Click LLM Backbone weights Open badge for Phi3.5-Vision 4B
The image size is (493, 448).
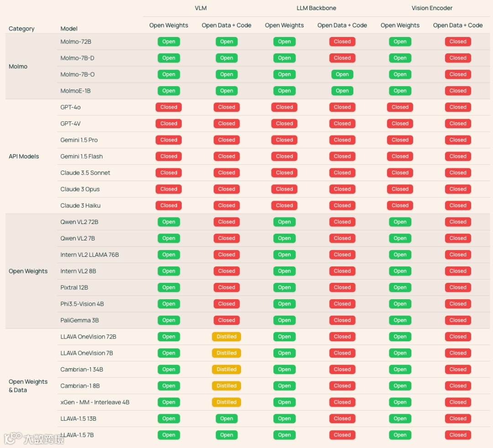tap(284, 304)
